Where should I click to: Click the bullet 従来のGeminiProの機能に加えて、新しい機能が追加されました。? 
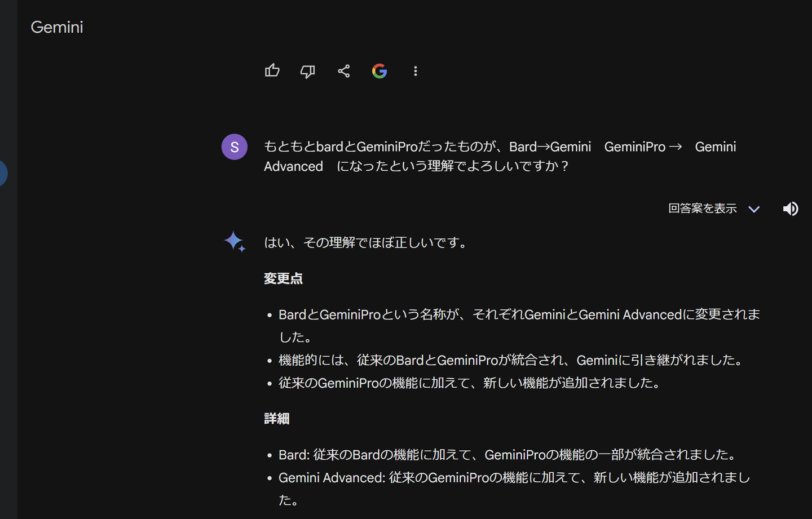(x=469, y=383)
